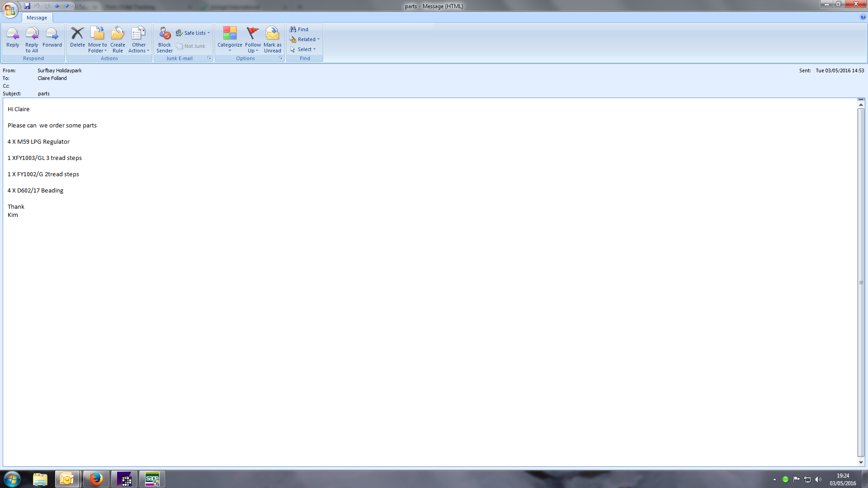Click Create Rule icon

point(118,40)
